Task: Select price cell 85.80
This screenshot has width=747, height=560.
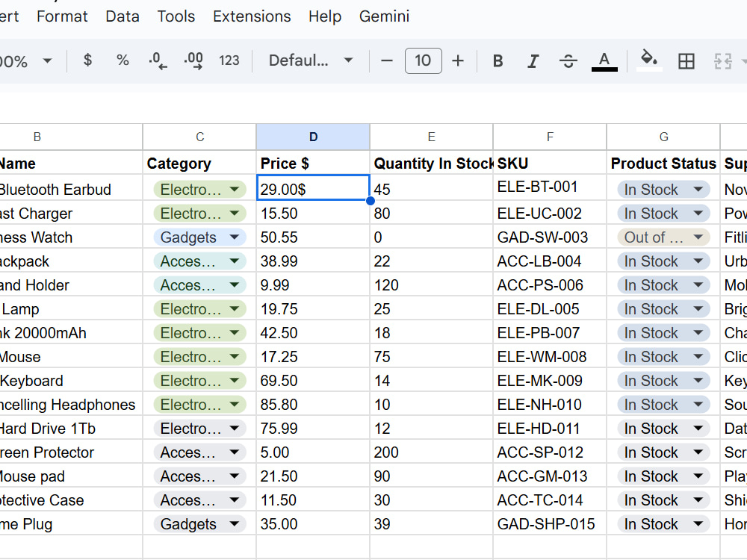Action: point(313,404)
